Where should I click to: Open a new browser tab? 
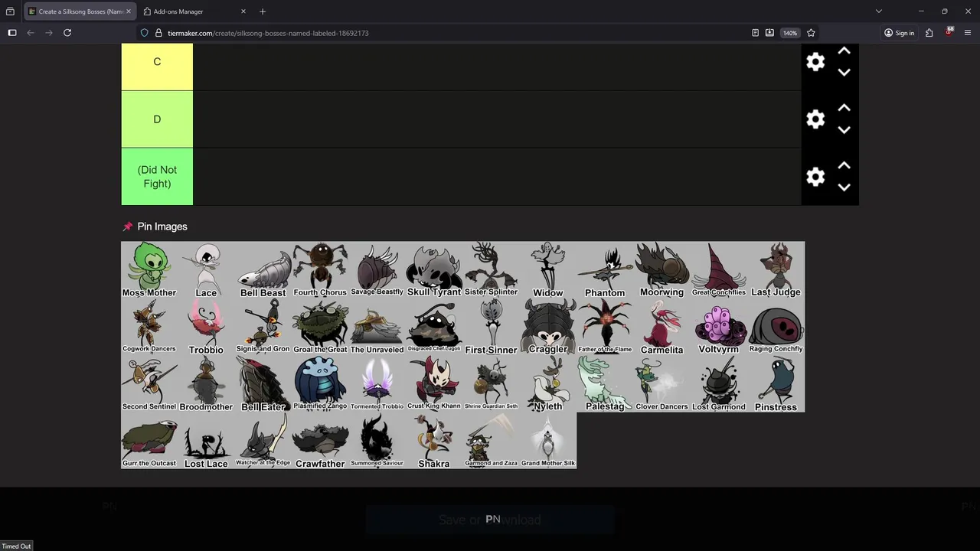point(263,11)
